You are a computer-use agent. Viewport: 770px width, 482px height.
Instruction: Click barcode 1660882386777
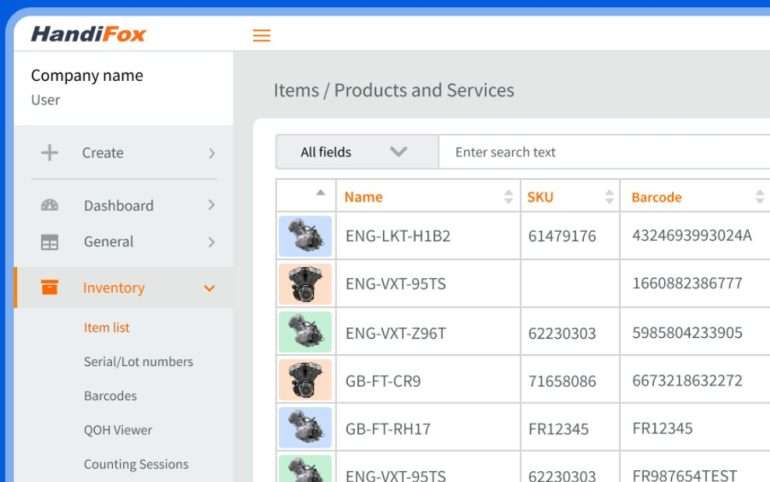point(687,283)
